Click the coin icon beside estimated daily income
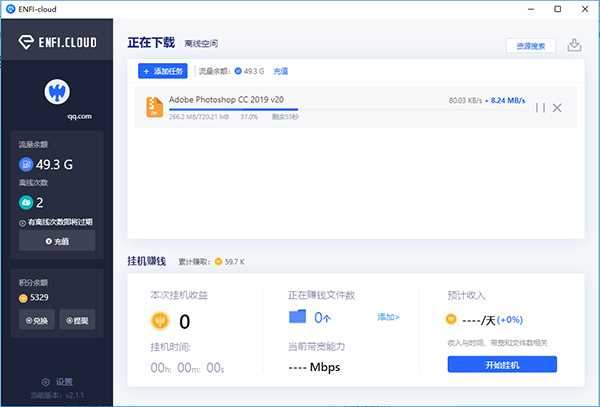The width and height of the screenshot is (600, 407). 451,319
